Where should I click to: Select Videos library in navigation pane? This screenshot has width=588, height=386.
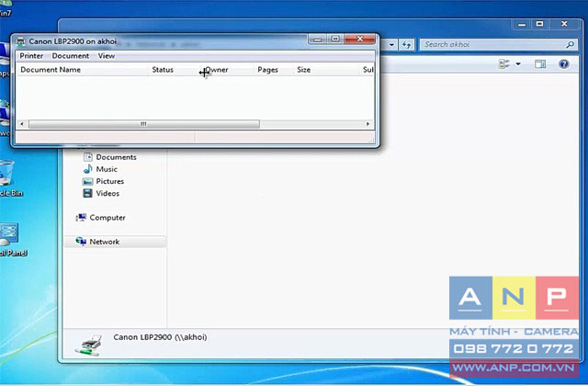coord(107,194)
